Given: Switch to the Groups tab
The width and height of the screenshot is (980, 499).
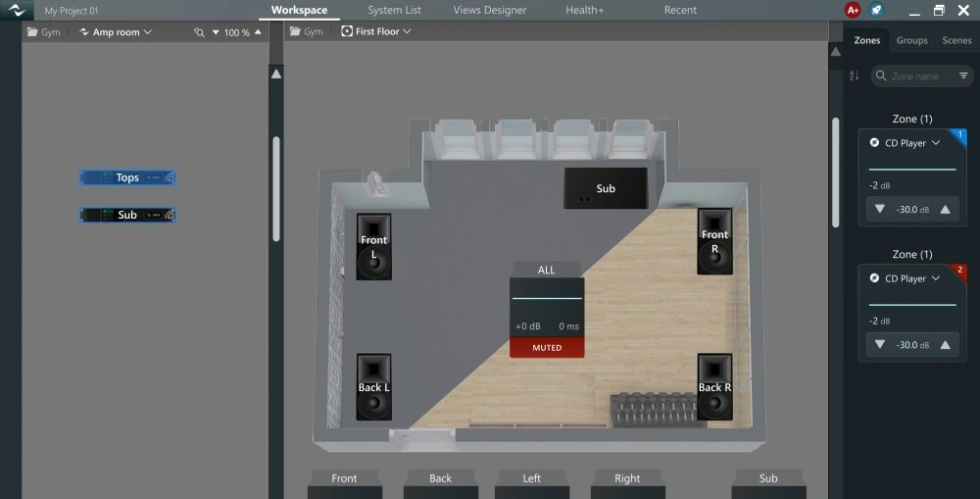Looking at the screenshot, I should 911,40.
